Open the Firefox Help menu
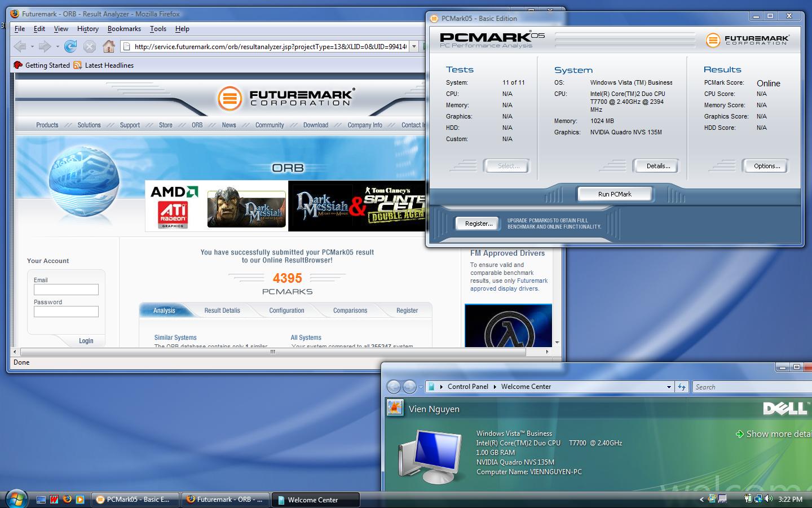 pos(182,29)
